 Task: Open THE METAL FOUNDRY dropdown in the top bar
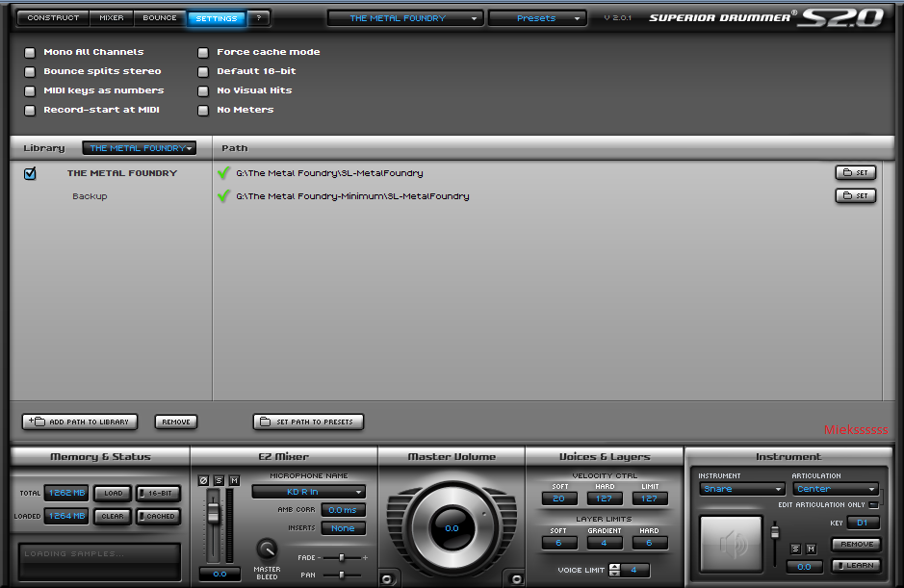pyautogui.click(x=404, y=18)
